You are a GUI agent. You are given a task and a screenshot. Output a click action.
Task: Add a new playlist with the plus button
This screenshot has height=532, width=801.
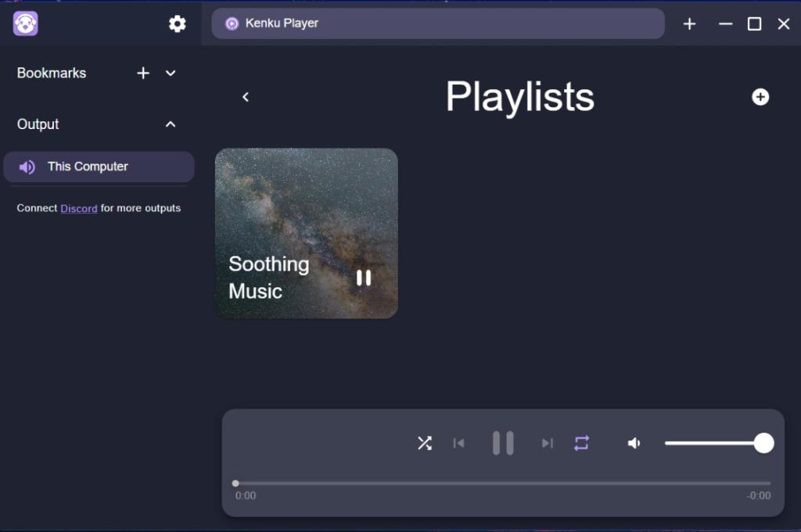click(x=760, y=96)
